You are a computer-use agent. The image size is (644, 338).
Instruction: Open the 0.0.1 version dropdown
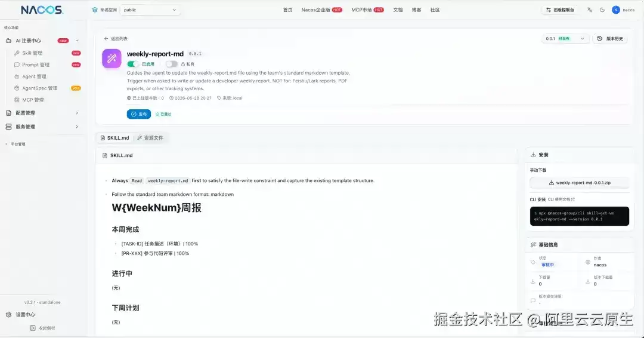coord(565,39)
